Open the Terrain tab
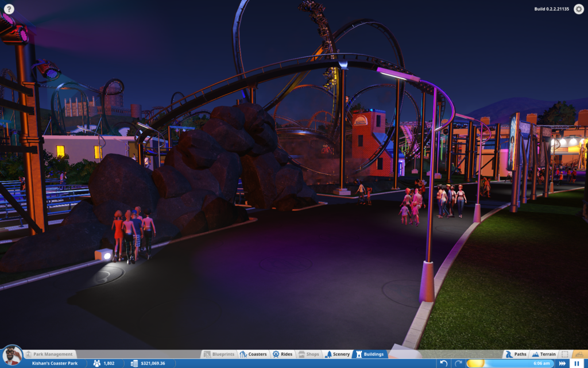 click(x=544, y=354)
